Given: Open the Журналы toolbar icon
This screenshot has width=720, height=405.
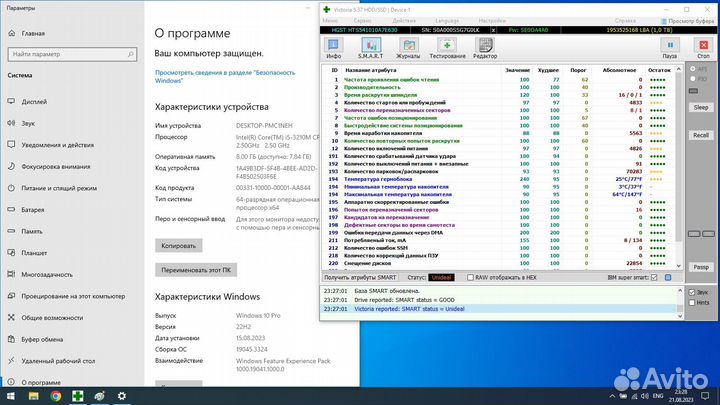Looking at the screenshot, I should point(408,48).
